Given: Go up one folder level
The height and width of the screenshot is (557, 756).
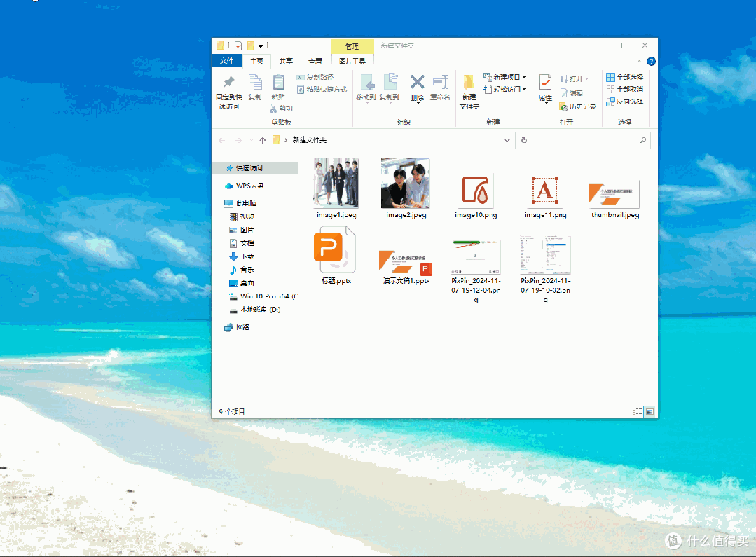Looking at the screenshot, I should point(262,140).
